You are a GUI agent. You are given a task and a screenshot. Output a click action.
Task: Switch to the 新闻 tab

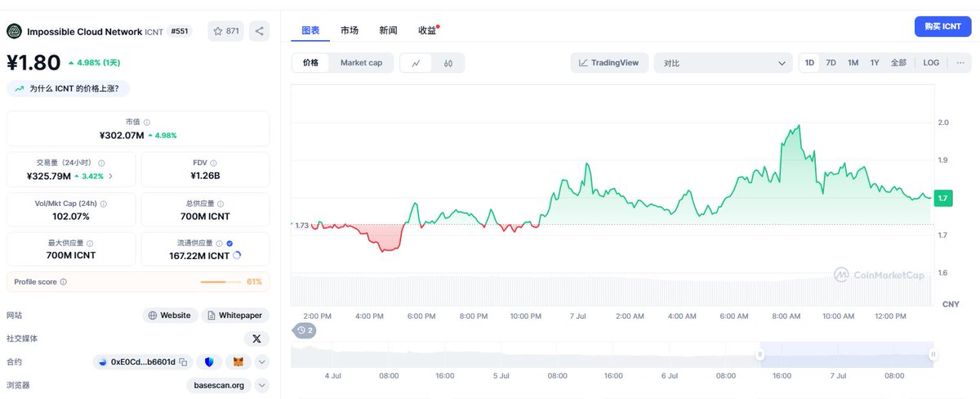pyautogui.click(x=388, y=30)
